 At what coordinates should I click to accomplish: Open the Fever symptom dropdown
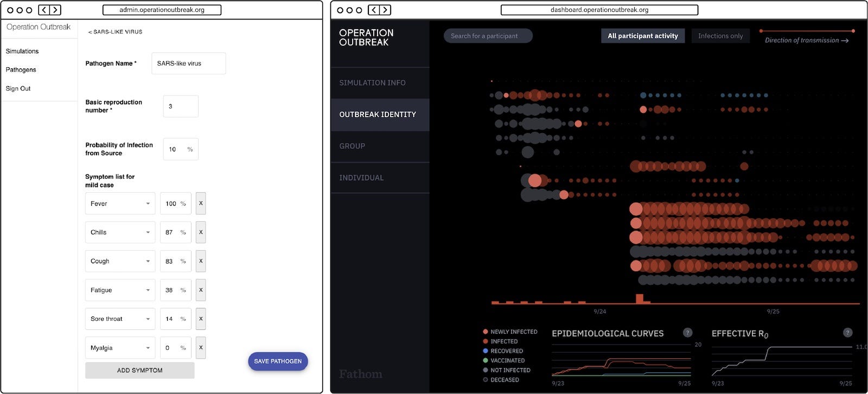click(120, 204)
